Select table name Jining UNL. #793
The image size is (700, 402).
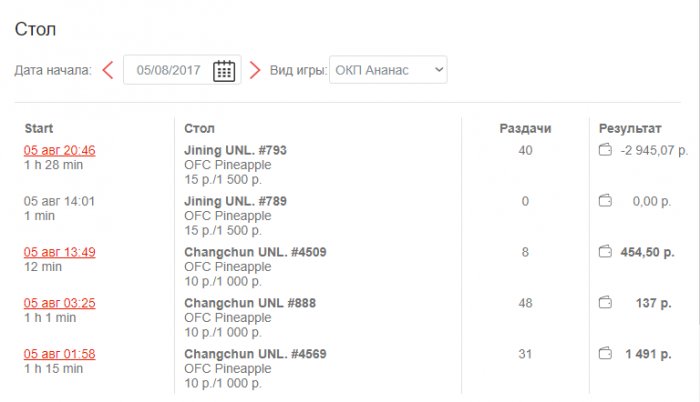(235, 150)
